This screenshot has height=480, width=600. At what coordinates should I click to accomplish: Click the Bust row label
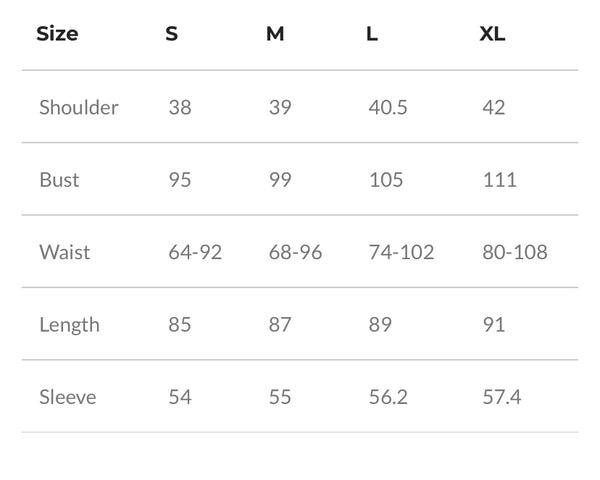[x=59, y=180]
